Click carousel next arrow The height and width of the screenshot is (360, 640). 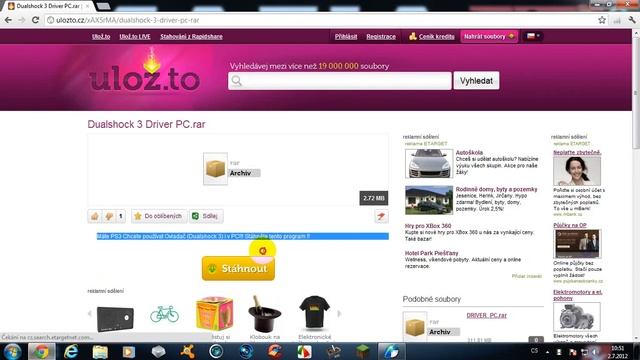339,314
